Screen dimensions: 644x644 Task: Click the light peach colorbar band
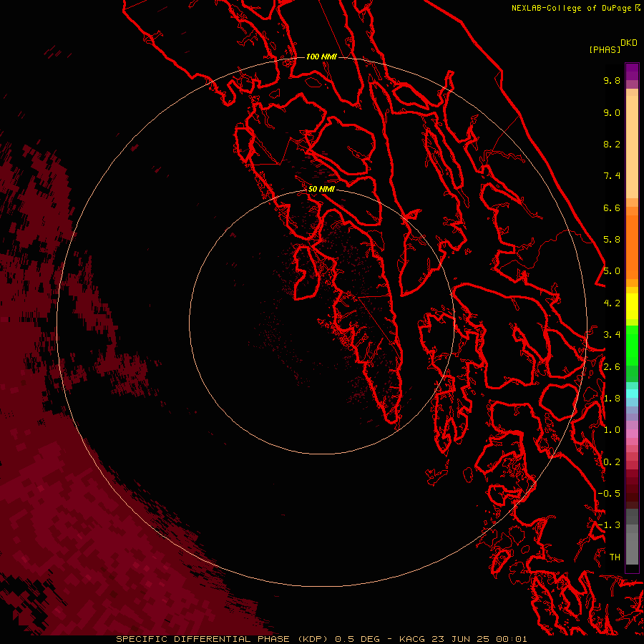click(632, 147)
